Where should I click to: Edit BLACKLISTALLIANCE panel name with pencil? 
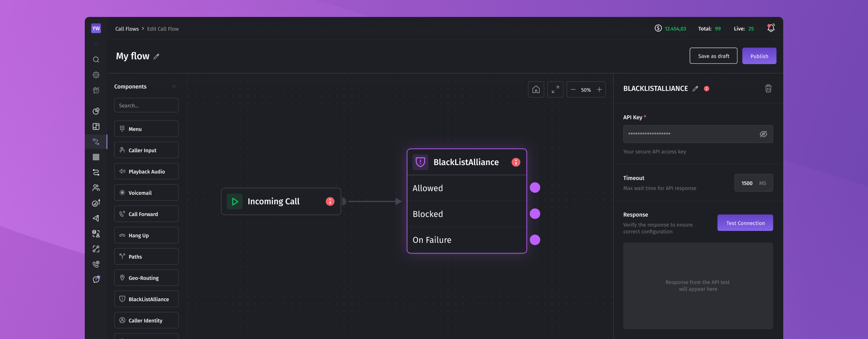click(x=695, y=89)
